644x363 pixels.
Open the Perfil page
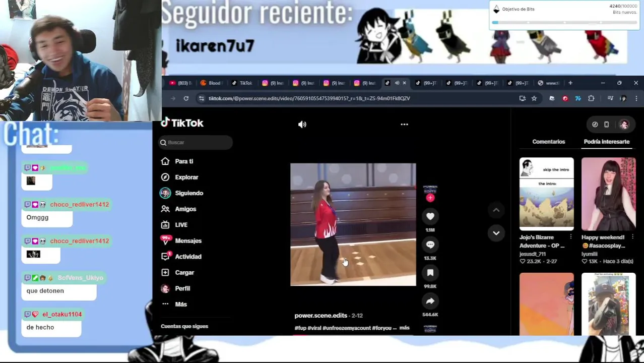182,288
